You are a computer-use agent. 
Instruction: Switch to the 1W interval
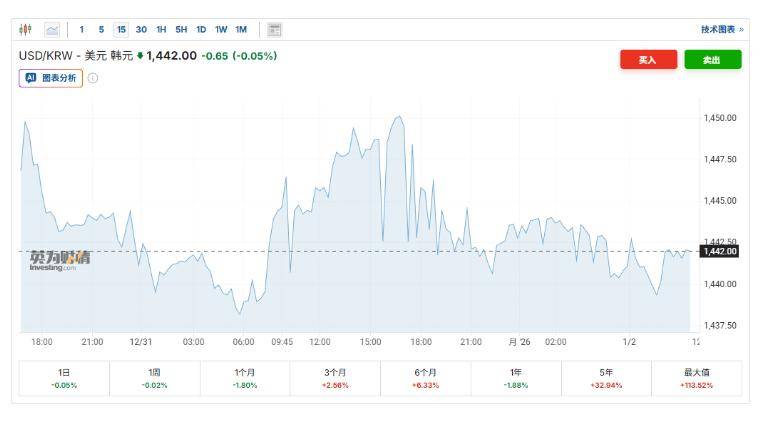[221, 29]
